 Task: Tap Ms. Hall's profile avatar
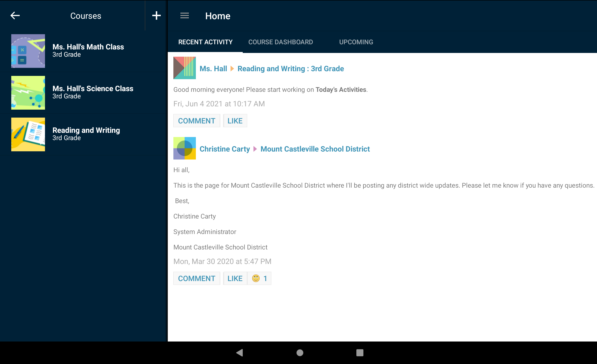click(x=184, y=68)
